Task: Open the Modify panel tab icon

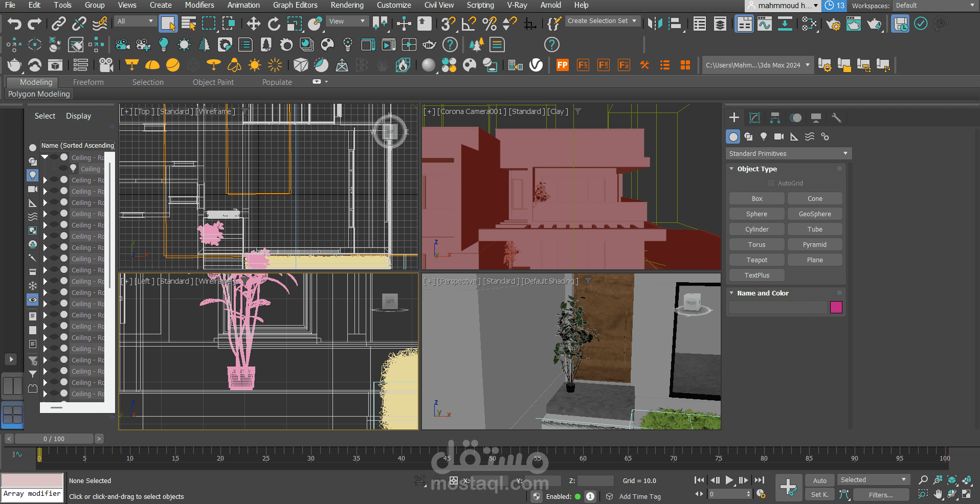Action: click(754, 118)
